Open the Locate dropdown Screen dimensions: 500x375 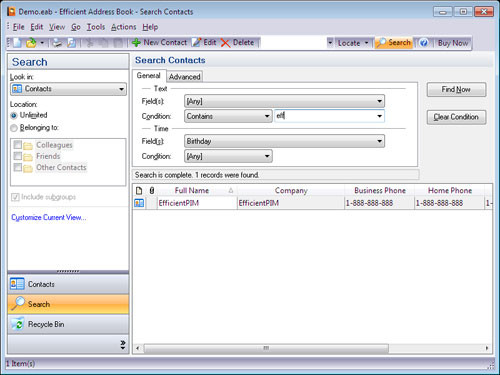[x=353, y=43]
